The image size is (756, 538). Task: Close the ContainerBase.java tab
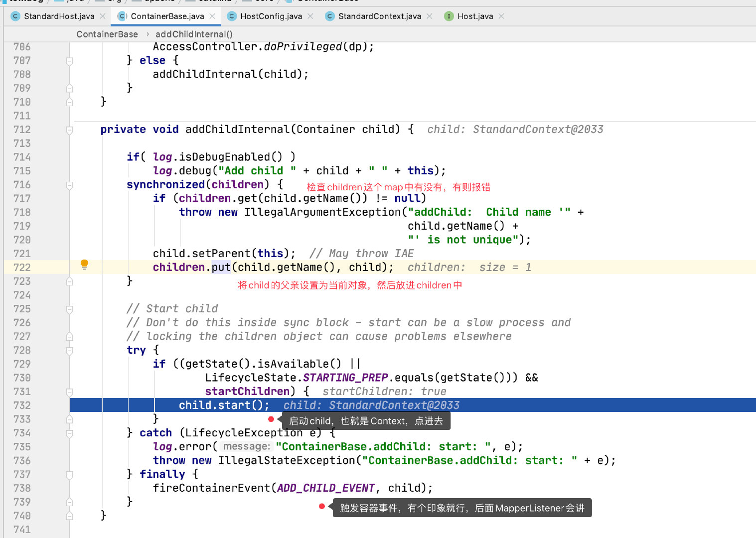point(212,16)
